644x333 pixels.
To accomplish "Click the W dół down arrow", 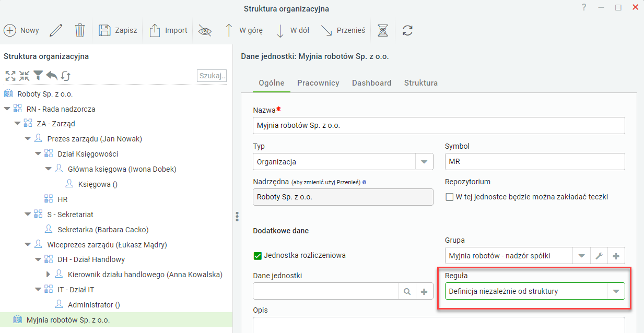I will [x=280, y=30].
